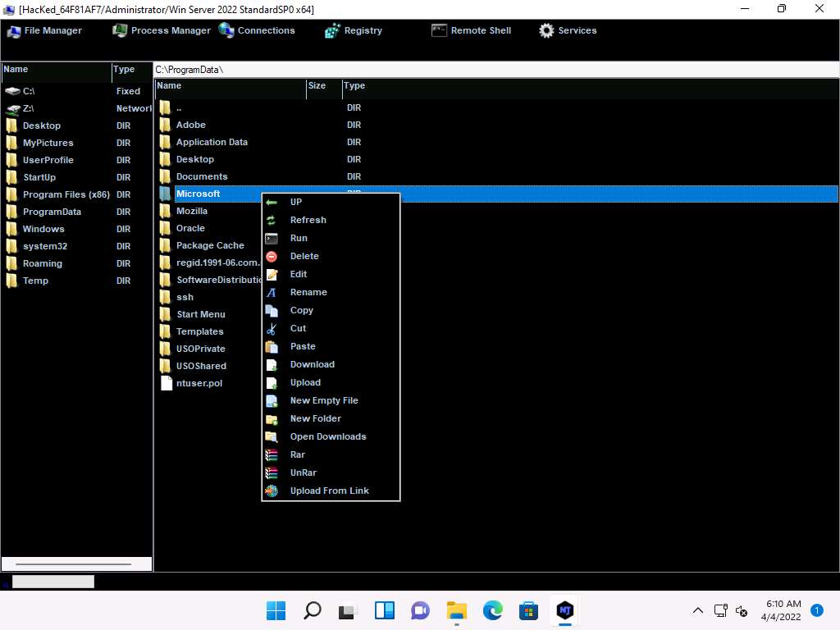The image size is (840, 630).
Task: Click the Registry icon in toolbar
Action: [x=332, y=31]
